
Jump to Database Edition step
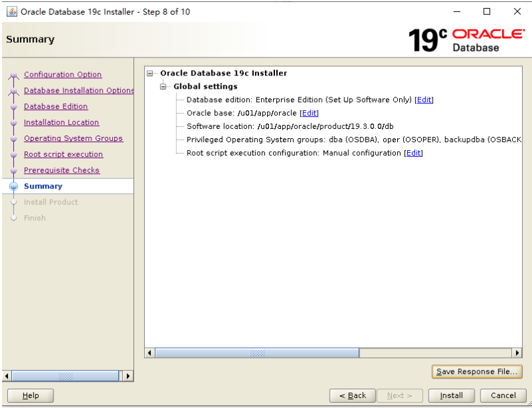(55, 106)
